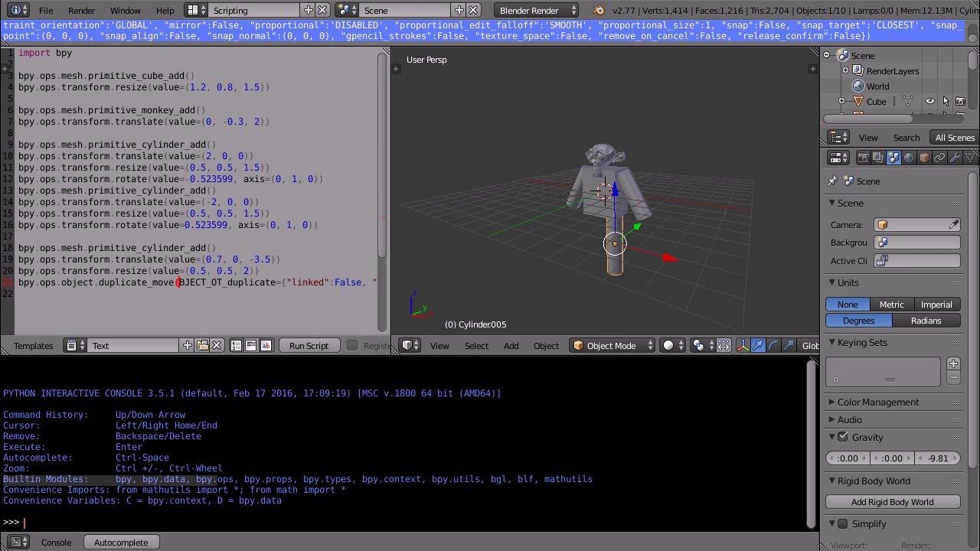Screen dimensions: 980x551
Task: Select the translate manipulator arrow icon
Action: coord(758,345)
